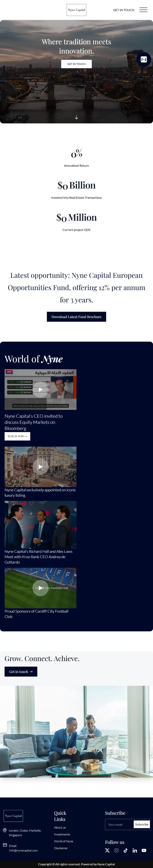The width and height of the screenshot is (153, 868).
Task: Click the '$0 Million' statistic
Action: [x=76, y=218]
